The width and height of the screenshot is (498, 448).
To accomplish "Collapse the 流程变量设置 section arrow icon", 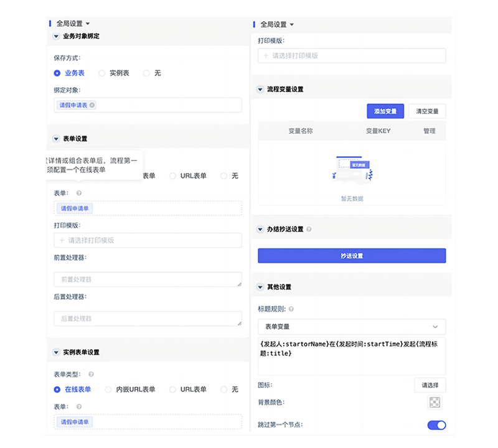I will 260,90.
